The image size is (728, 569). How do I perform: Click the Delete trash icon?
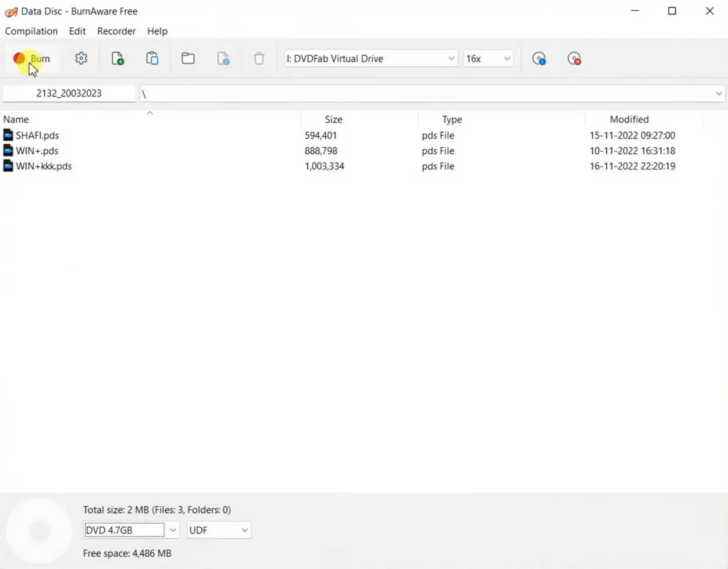259,58
